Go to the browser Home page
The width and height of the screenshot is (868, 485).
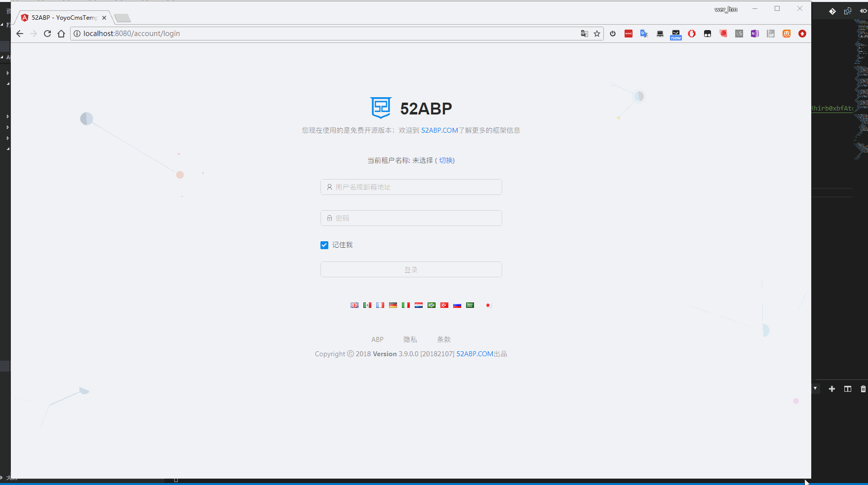61,34
